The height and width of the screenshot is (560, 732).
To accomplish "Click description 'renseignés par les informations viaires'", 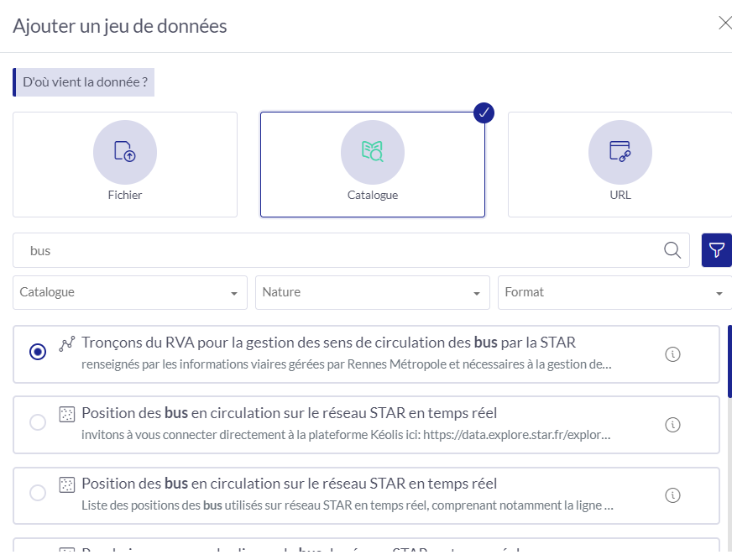I will 347,364.
